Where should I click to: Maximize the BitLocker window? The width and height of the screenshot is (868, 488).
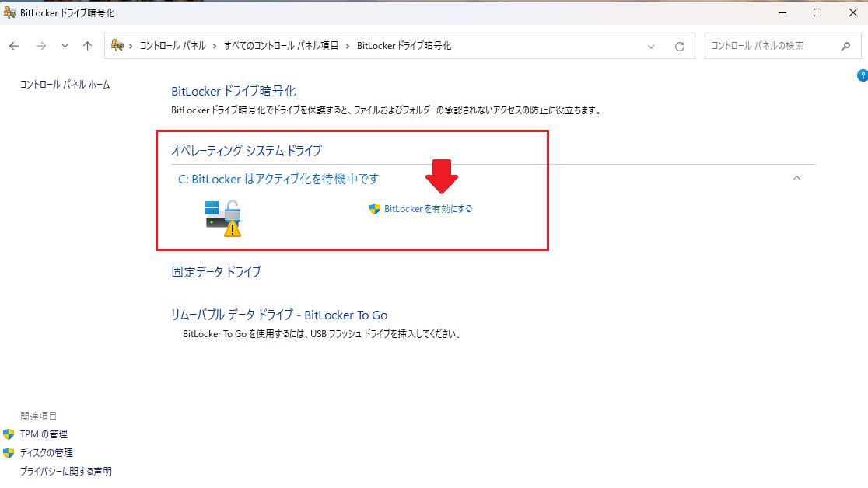(817, 12)
